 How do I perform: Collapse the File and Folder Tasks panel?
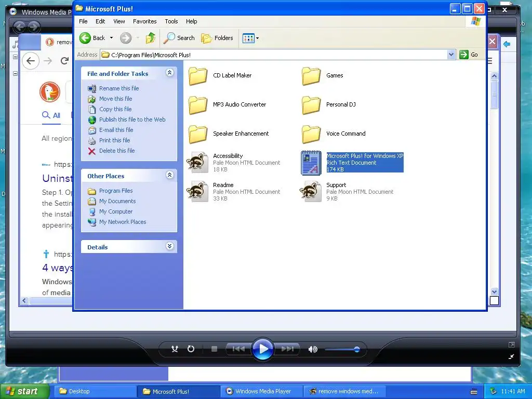pyautogui.click(x=170, y=73)
